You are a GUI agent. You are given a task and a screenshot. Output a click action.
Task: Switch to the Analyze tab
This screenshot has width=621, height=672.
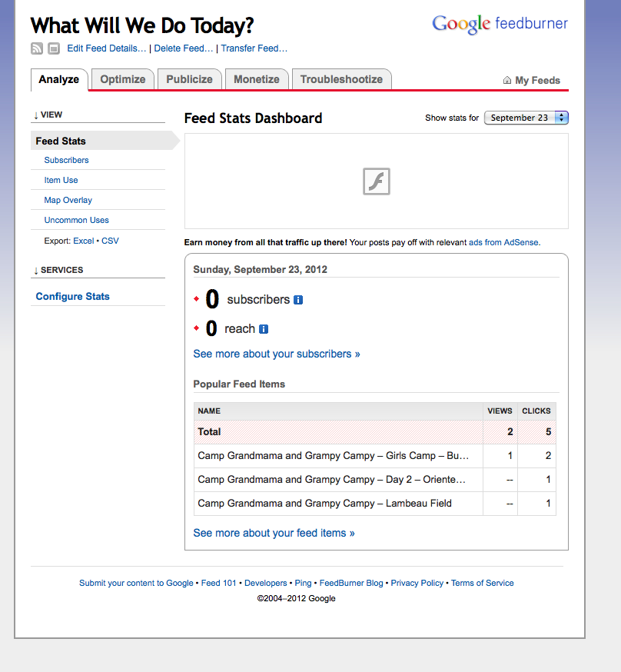point(59,80)
